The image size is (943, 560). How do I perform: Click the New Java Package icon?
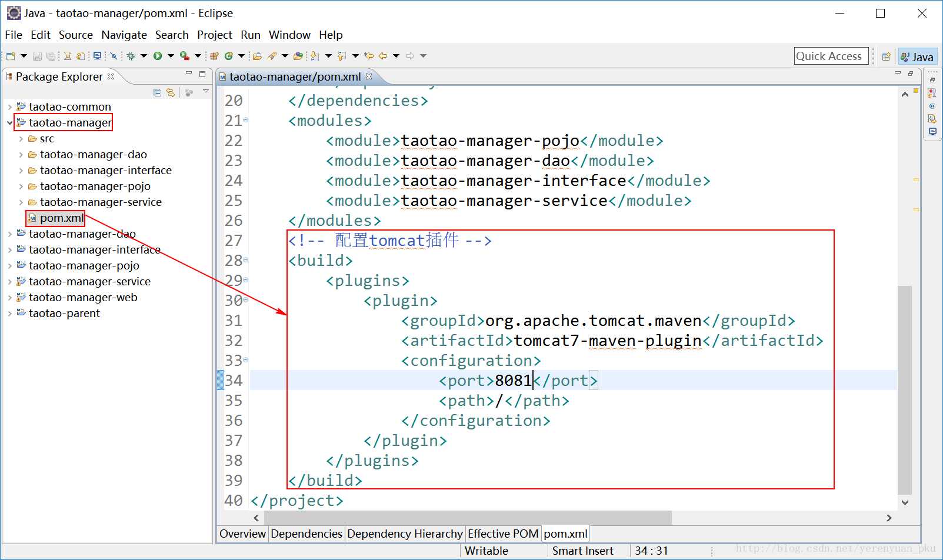[x=214, y=56]
